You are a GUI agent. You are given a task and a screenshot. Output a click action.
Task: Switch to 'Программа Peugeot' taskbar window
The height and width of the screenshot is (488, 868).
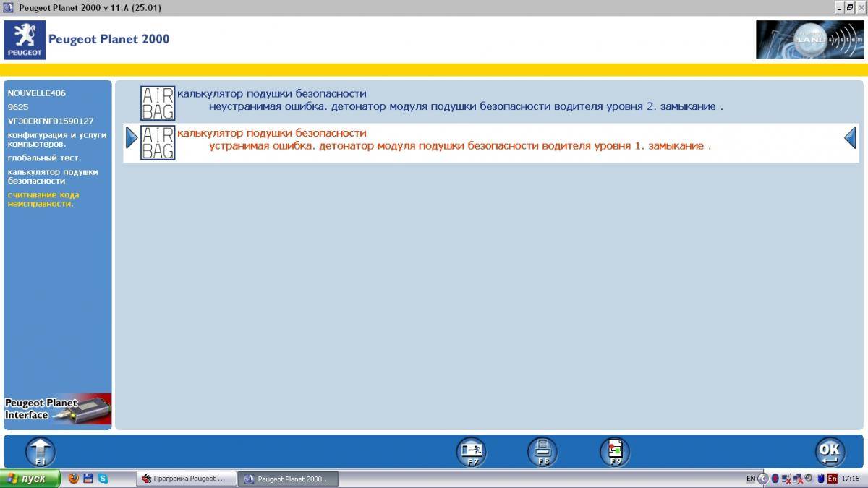(x=187, y=479)
